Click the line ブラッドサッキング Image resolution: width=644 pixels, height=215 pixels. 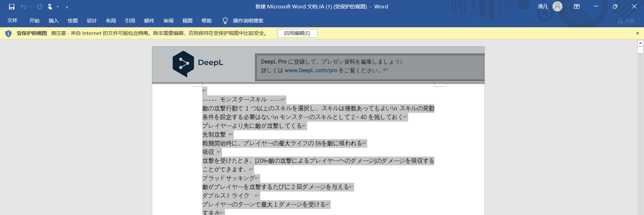[228, 178]
